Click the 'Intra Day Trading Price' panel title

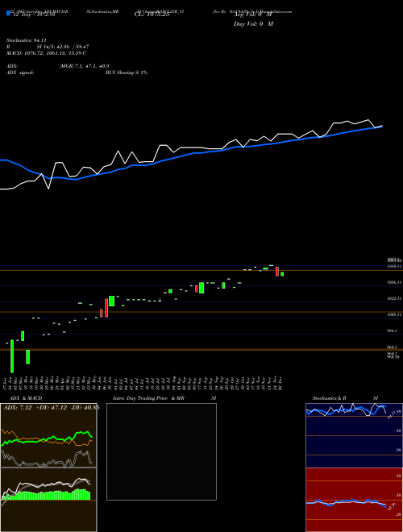tap(140, 398)
